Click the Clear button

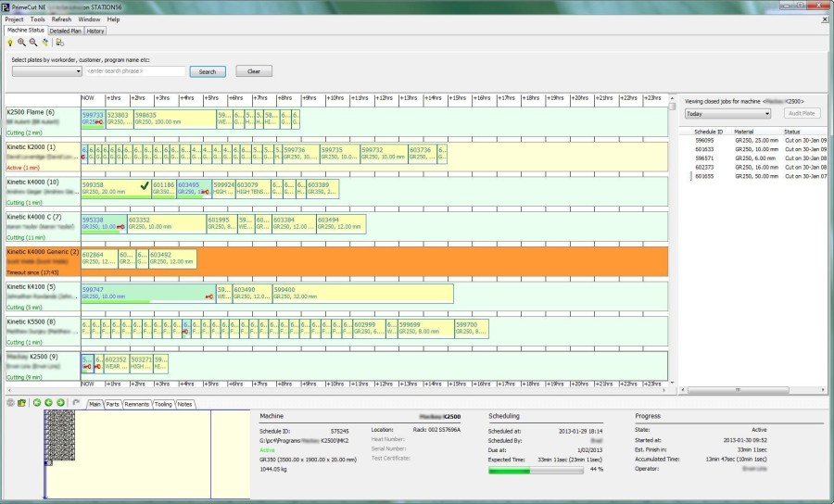pos(254,71)
